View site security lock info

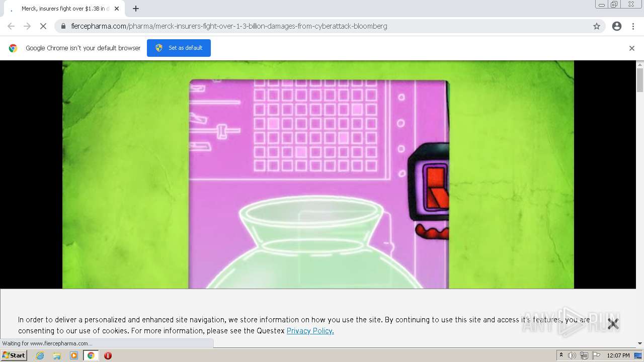point(63,26)
